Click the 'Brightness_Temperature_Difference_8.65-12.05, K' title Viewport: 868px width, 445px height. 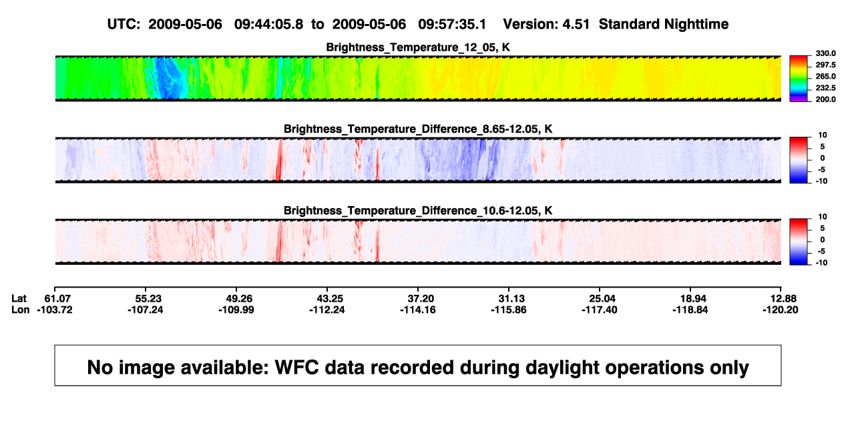click(x=418, y=129)
